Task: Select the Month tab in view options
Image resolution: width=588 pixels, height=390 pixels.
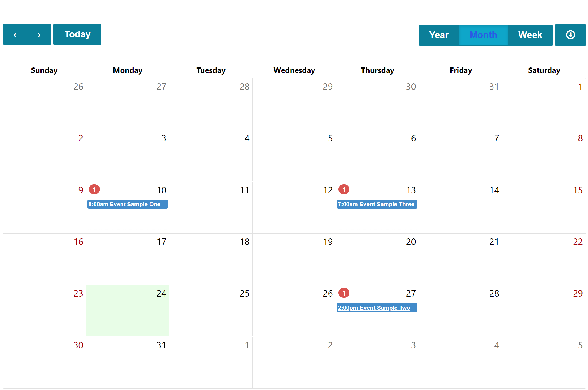Action: (483, 35)
